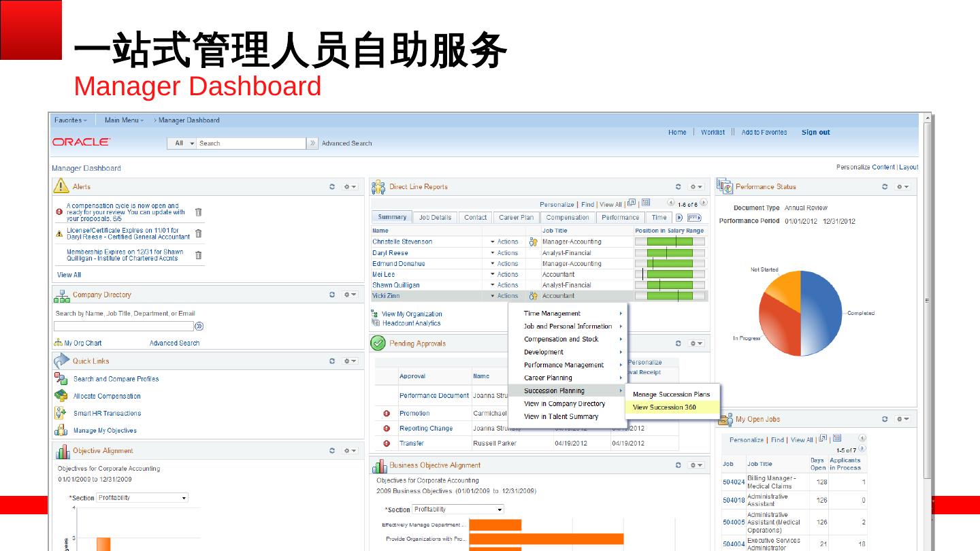Go to Home link in header

(677, 133)
